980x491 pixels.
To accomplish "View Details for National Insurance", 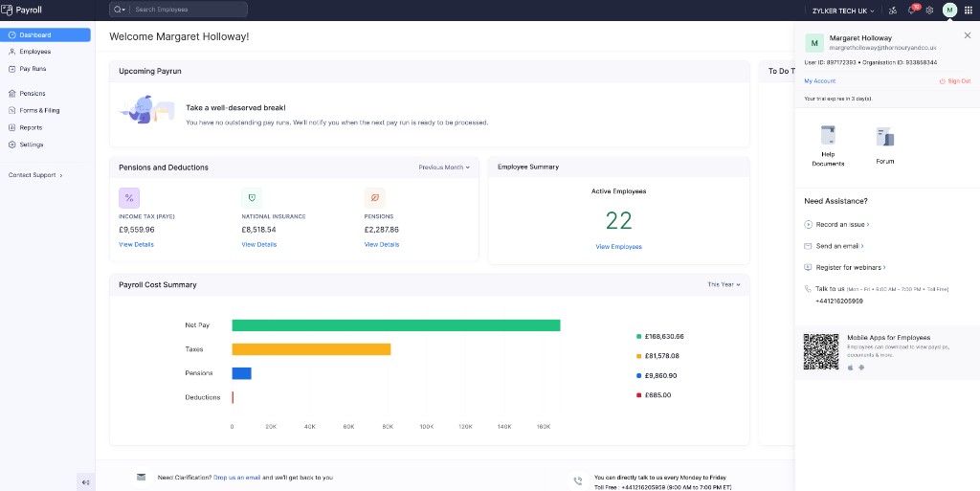I will 258,245.
